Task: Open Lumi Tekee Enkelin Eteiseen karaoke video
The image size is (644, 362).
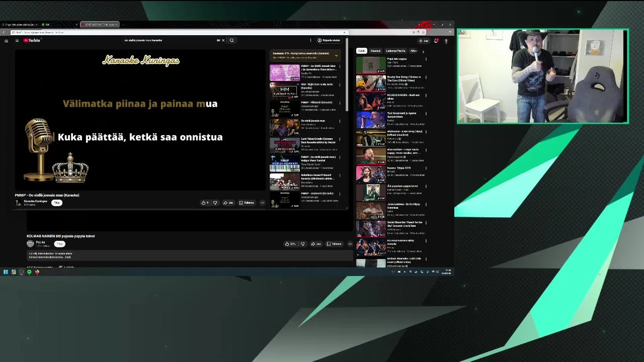Action: pyautogui.click(x=318, y=141)
